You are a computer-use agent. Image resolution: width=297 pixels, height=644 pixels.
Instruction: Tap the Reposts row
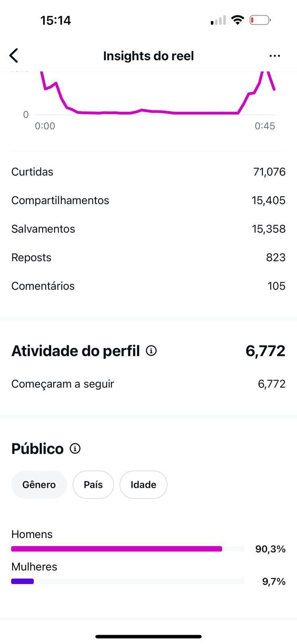[148, 258]
